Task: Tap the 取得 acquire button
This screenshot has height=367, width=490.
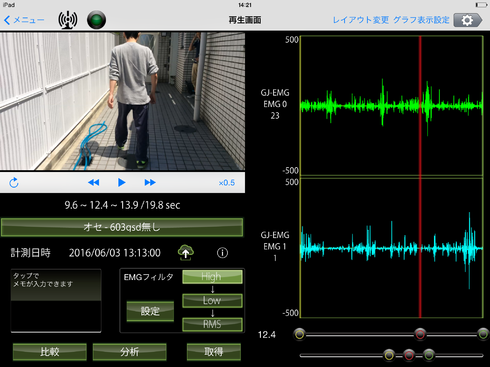Action: coord(214,352)
